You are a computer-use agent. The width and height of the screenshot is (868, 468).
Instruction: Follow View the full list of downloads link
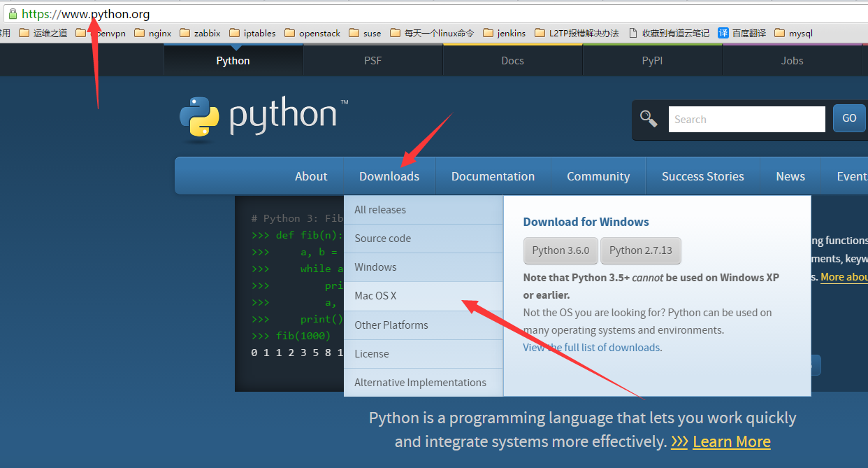click(x=591, y=348)
